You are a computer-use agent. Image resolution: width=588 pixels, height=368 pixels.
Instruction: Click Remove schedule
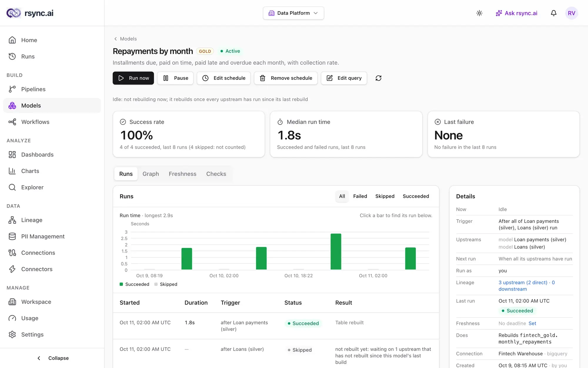286,78
